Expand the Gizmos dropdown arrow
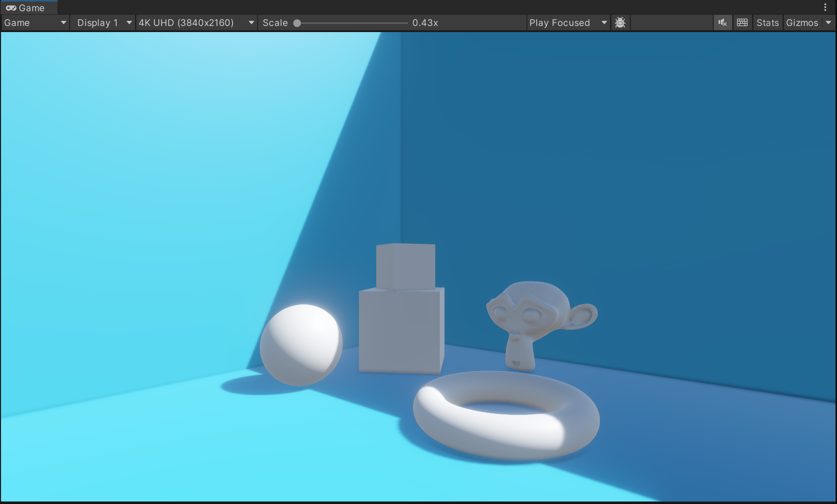 coord(828,23)
